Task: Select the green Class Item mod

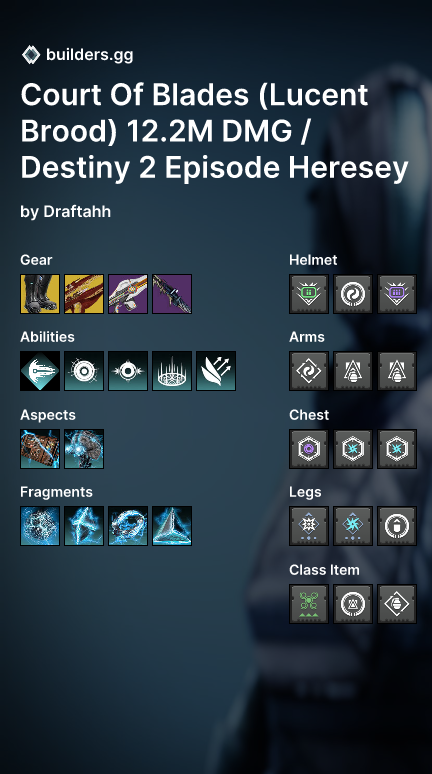Action: [x=309, y=604]
